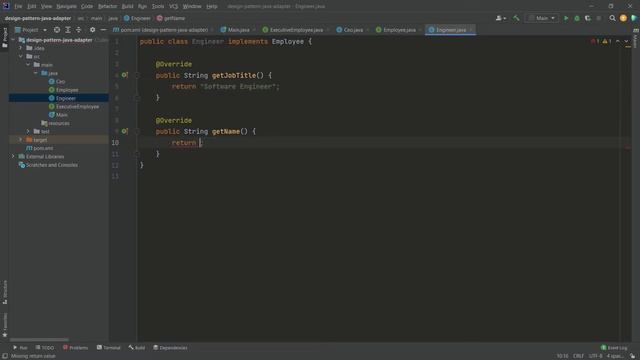Open the Navigate menu

66,6
